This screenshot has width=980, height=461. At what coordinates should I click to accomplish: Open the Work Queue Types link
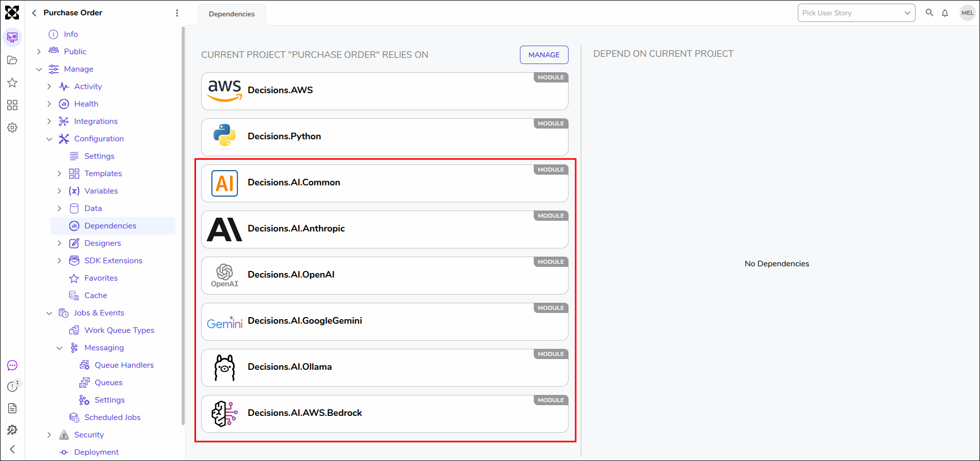pyautogui.click(x=119, y=330)
